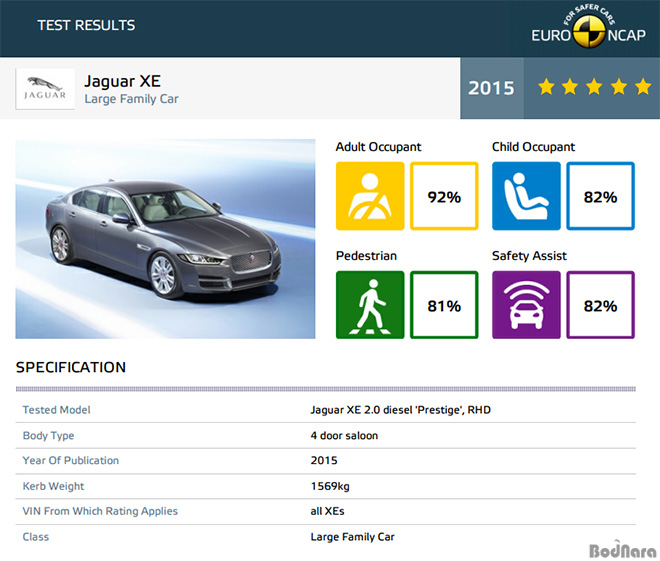Click the Year Of Publication value 2015
660x561 pixels.
pos(324,460)
